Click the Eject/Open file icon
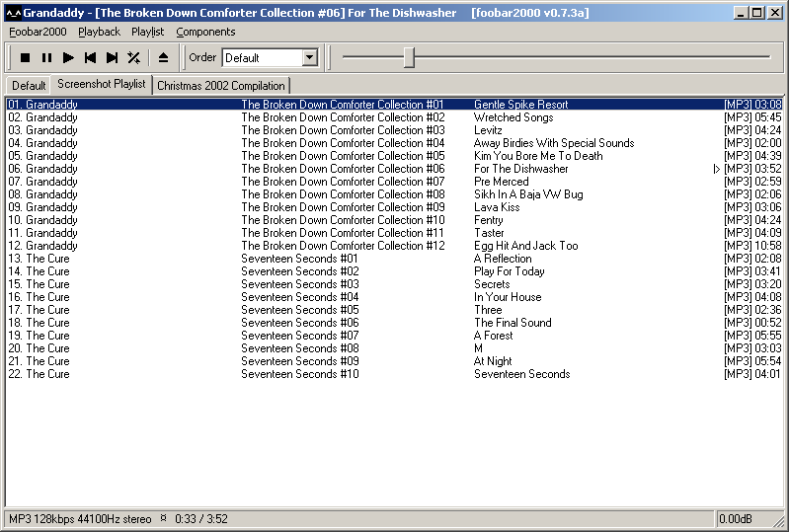789x532 pixels. tap(163, 58)
